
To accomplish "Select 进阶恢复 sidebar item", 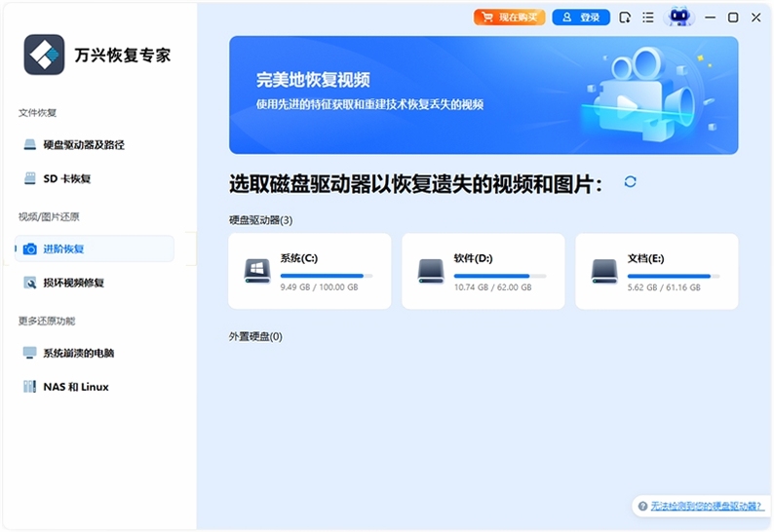I will 95,248.
